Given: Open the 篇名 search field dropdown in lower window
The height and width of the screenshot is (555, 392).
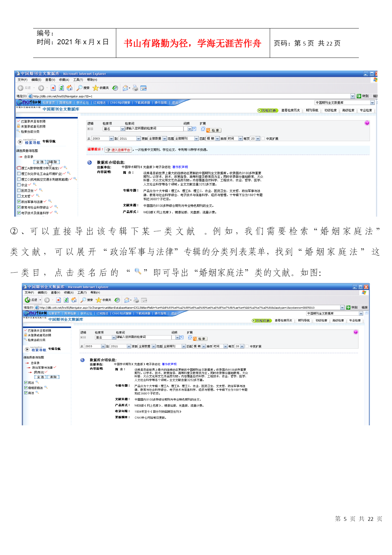Looking at the screenshot, I should coord(114,337).
